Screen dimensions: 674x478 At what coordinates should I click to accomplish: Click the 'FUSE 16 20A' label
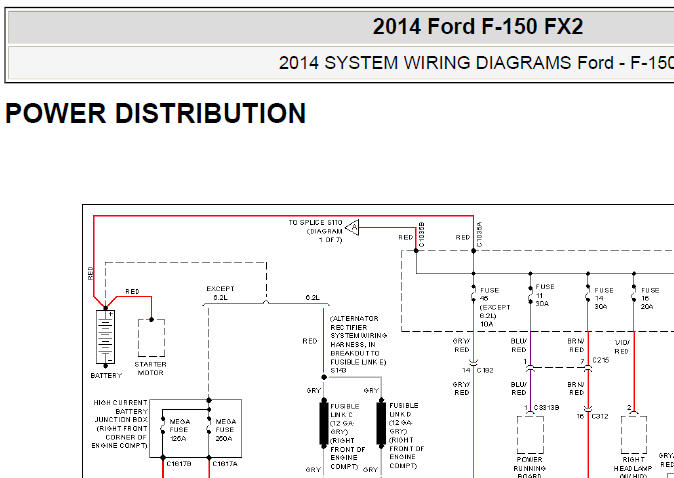click(x=649, y=298)
